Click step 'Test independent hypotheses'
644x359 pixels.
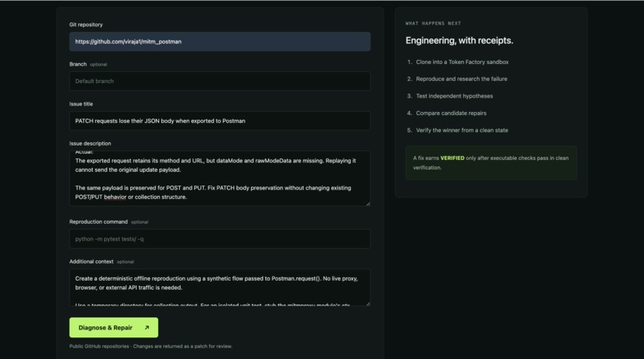[x=455, y=96]
